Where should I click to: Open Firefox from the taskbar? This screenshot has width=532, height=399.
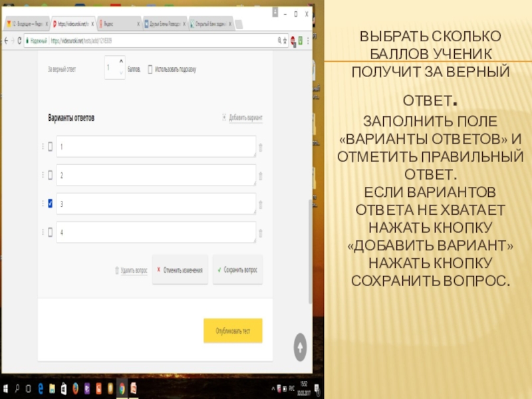coord(75,388)
